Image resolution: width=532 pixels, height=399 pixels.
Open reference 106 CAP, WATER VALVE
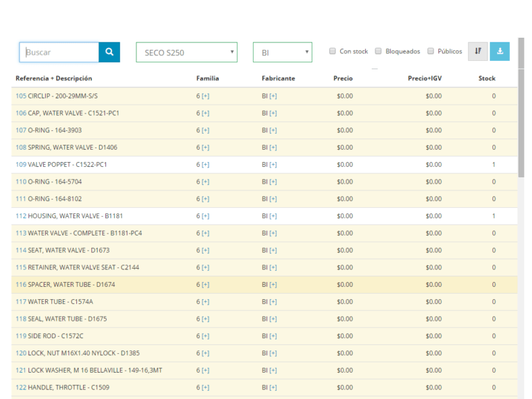coord(21,113)
